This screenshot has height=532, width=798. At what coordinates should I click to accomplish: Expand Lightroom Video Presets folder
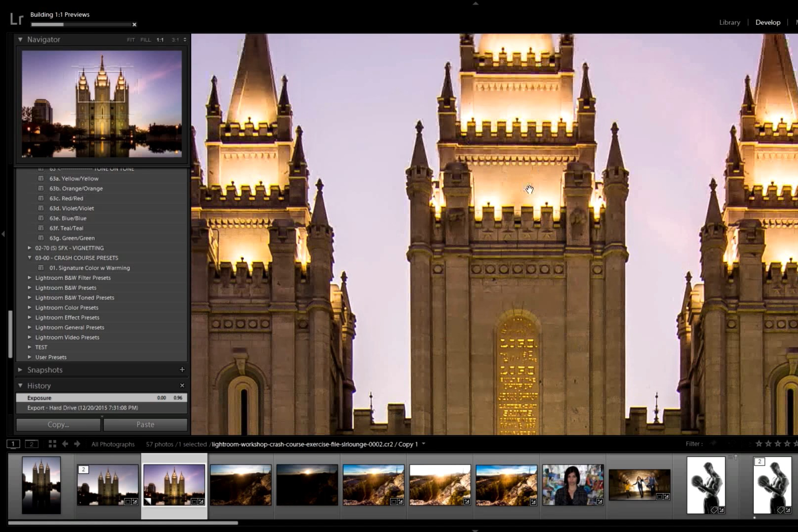(30, 337)
